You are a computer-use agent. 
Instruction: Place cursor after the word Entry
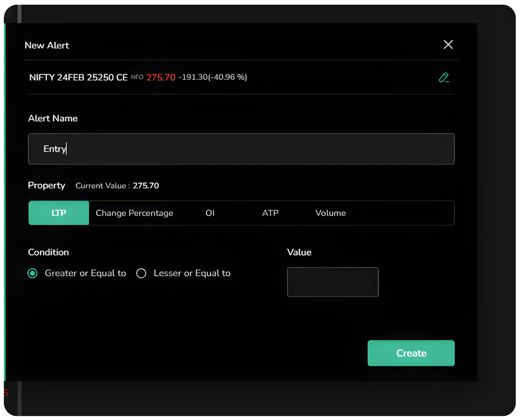click(x=66, y=149)
